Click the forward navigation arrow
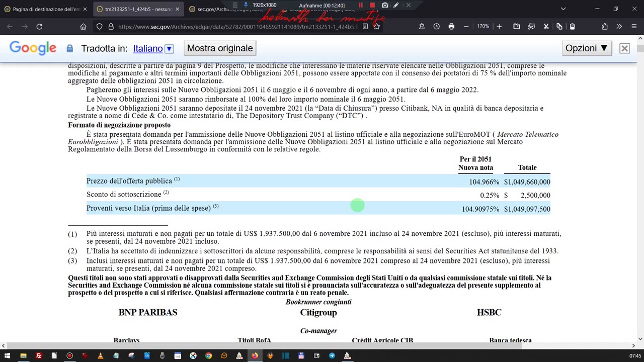 pos(24,27)
